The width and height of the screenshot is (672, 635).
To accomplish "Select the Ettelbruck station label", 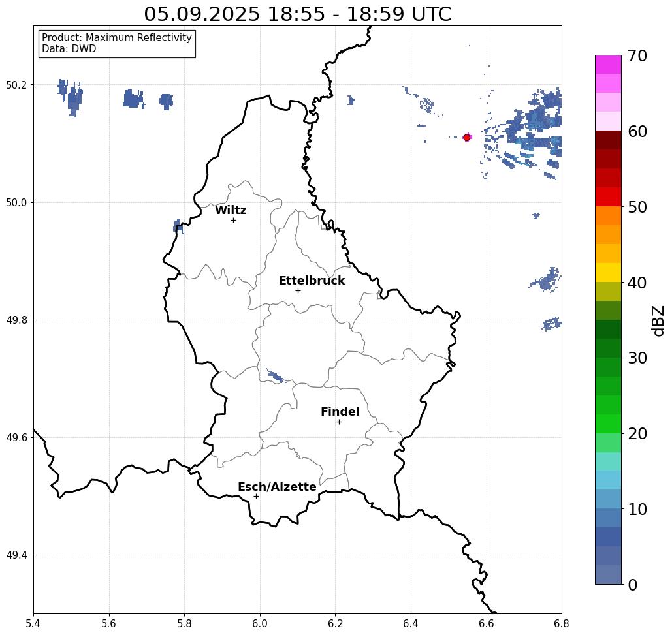I will click(312, 281).
